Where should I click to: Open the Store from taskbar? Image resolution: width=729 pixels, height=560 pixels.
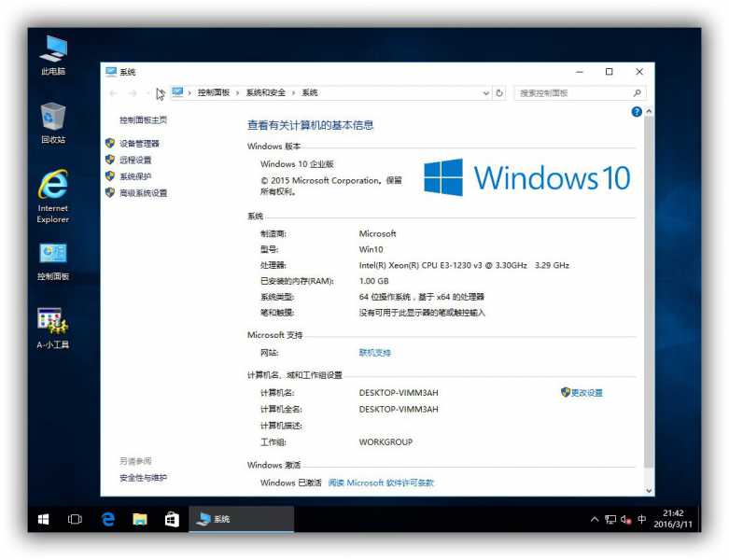coord(172,519)
